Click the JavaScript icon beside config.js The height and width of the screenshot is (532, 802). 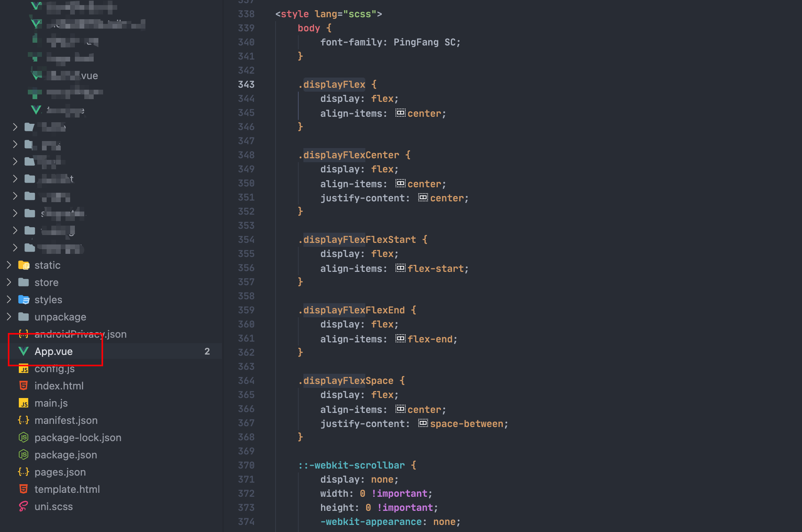24,369
